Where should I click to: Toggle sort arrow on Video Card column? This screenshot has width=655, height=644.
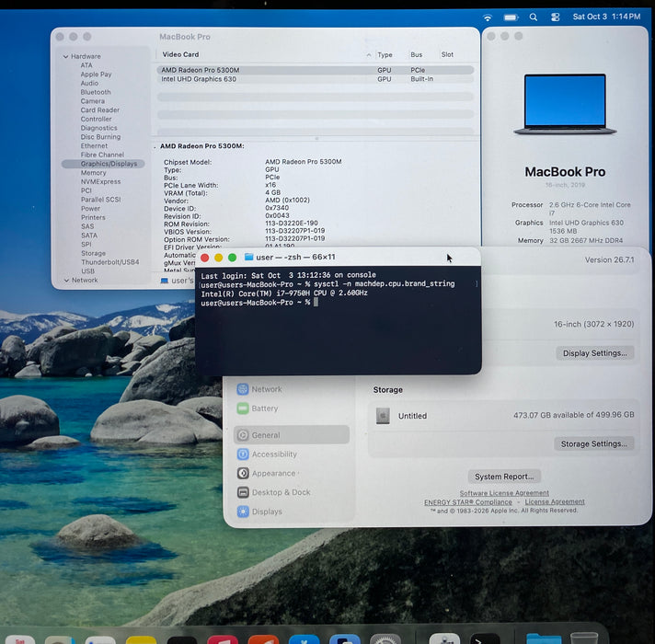tap(368, 54)
